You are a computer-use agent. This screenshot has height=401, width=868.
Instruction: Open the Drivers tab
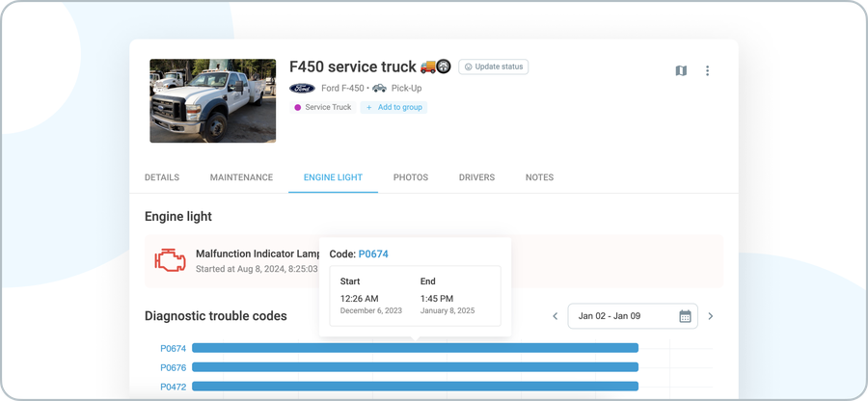coord(476,177)
